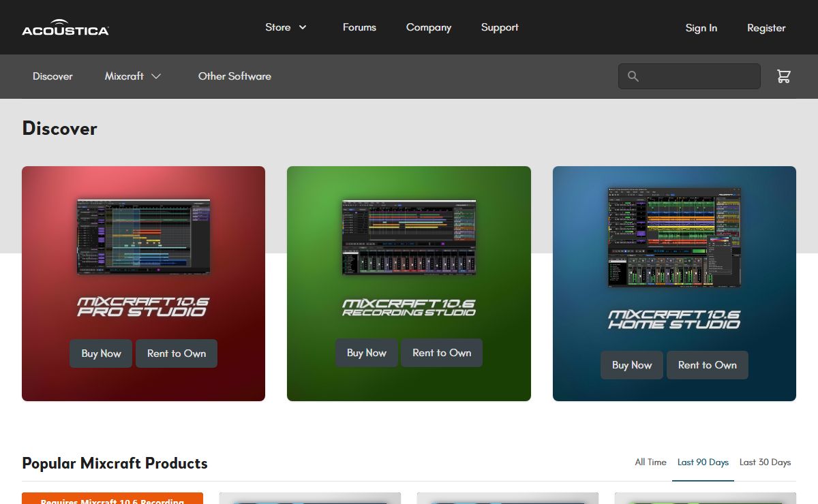Select the Last 90 Days tab
Screen dimensions: 818x504
pos(703,462)
